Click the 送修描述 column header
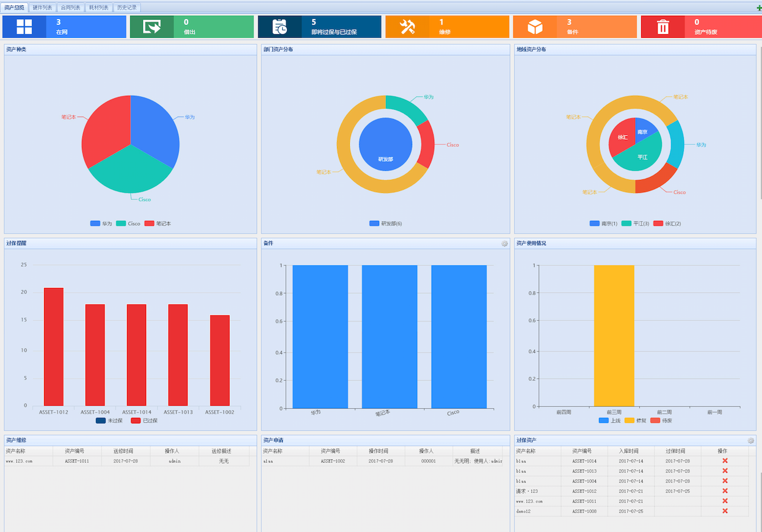 click(x=224, y=451)
